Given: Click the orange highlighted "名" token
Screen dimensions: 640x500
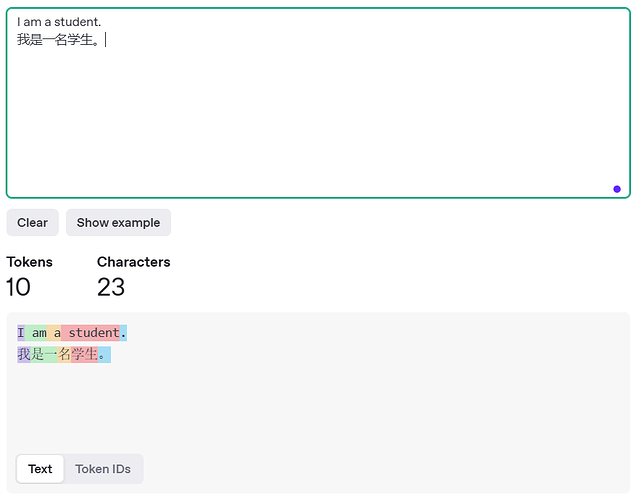Looking at the screenshot, I should pyautogui.click(x=64, y=354).
